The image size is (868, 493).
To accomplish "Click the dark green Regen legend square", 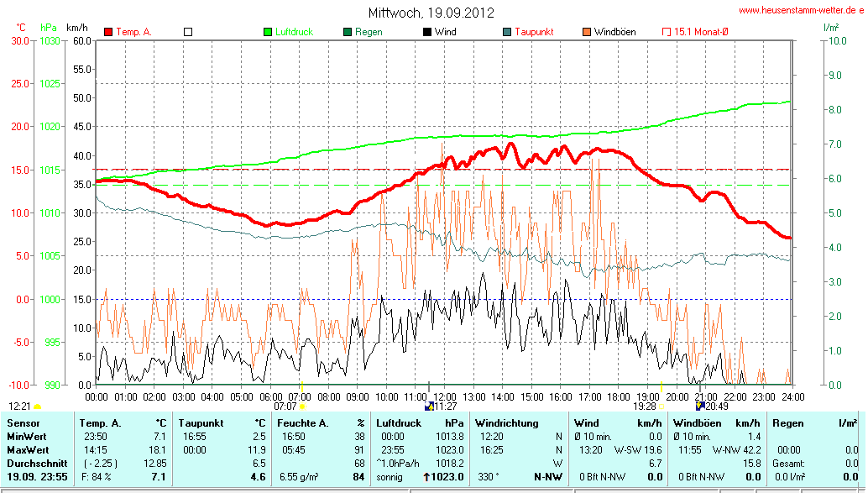I will pos(348,32).
